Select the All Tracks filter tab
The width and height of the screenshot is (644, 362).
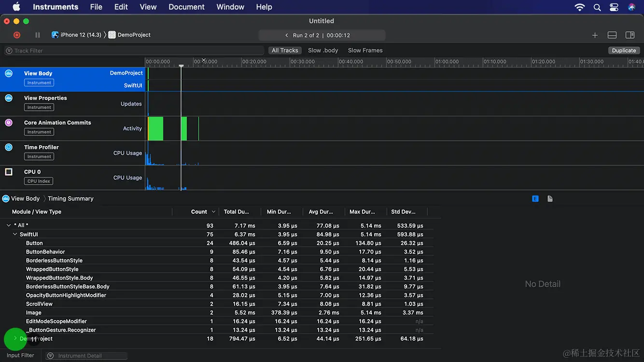[285, 50]
